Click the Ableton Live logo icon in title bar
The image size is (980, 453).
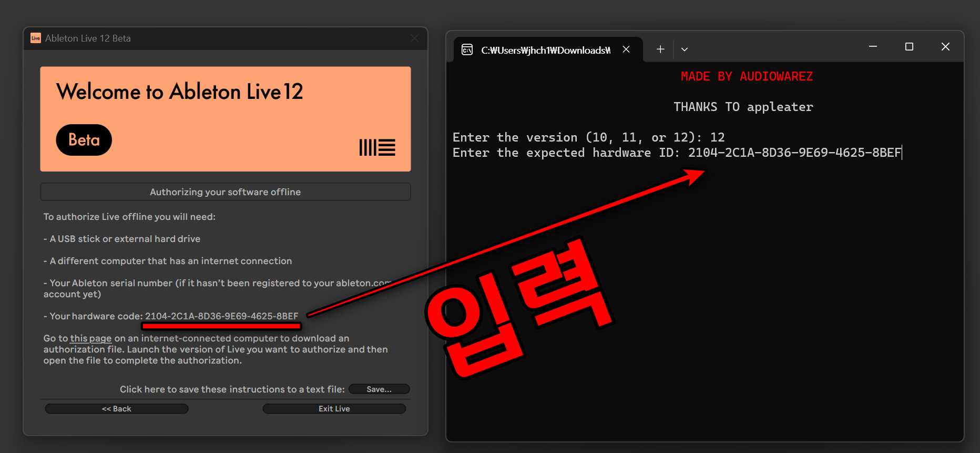pos(36,38)
